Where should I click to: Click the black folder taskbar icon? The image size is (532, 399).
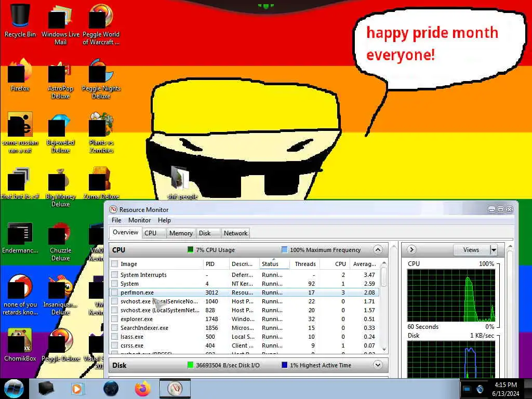[46, 389]
